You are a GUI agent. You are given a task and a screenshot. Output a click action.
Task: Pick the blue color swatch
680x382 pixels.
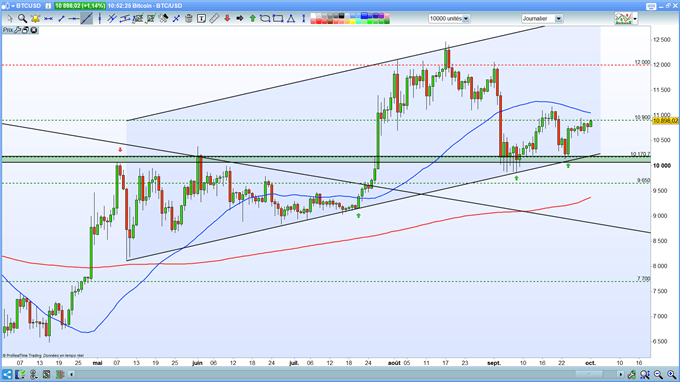tap(365, 16)
